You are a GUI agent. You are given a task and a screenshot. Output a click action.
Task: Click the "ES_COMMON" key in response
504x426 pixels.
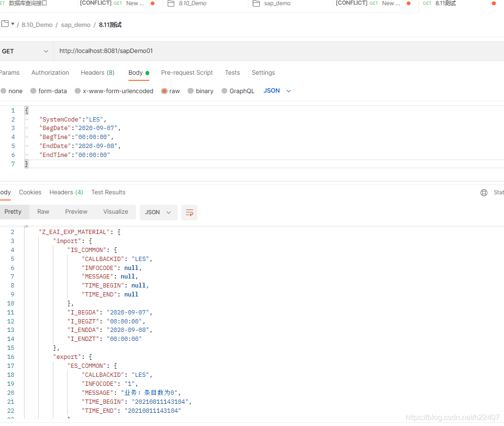pos(87,366)
